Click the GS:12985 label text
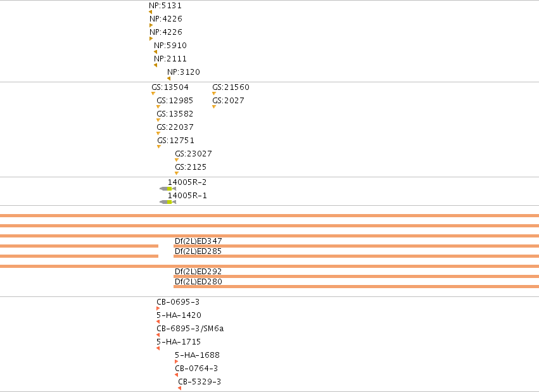Image resolution: width=539 pixels, height=392 pixels. 175,101
